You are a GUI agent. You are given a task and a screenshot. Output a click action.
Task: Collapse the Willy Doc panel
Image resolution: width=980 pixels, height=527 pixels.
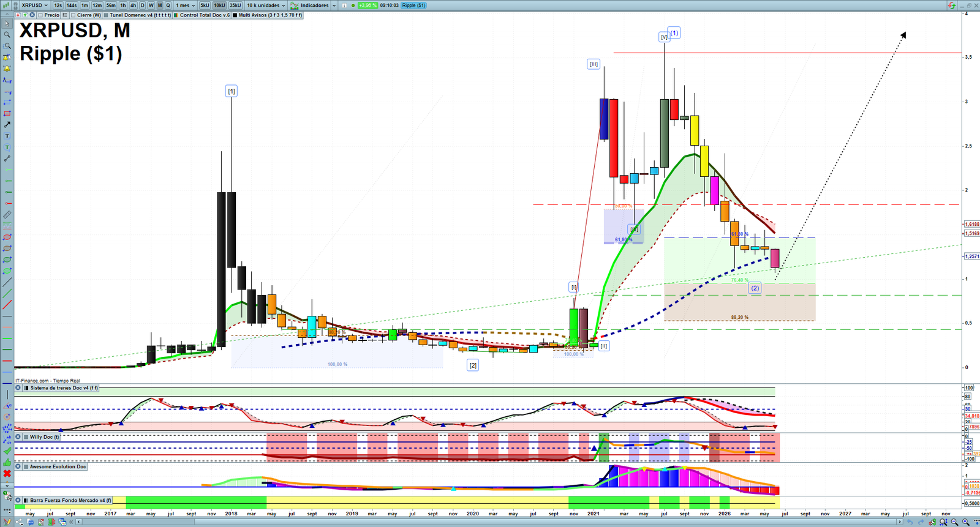click(x=18, y=437)
